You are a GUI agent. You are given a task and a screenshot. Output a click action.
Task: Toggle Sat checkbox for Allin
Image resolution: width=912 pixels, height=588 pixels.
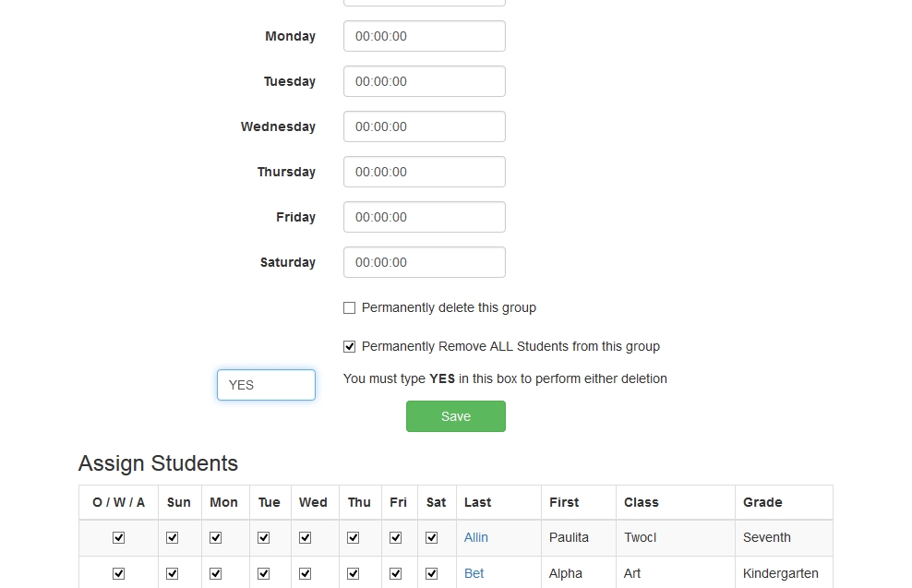[x=432, y=537]
